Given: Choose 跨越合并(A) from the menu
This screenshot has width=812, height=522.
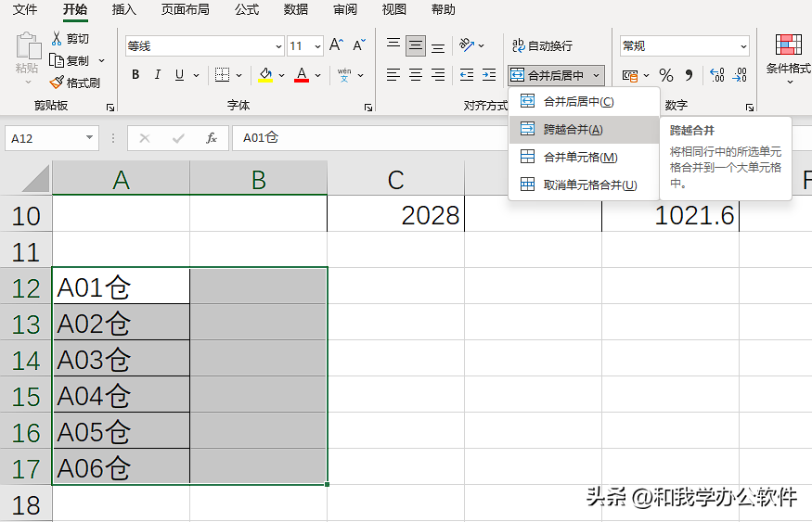Looking at the screenshot, I should coord(584,129).
